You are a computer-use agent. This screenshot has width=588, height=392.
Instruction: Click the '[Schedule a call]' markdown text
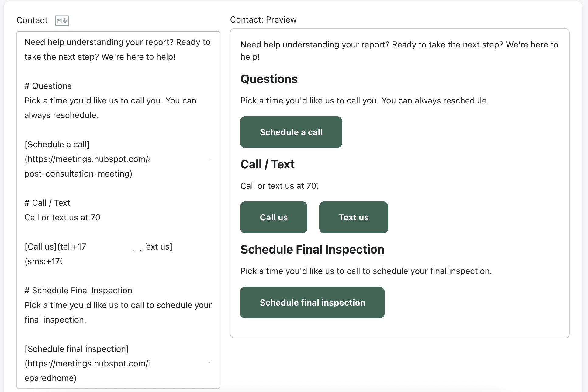57,144
